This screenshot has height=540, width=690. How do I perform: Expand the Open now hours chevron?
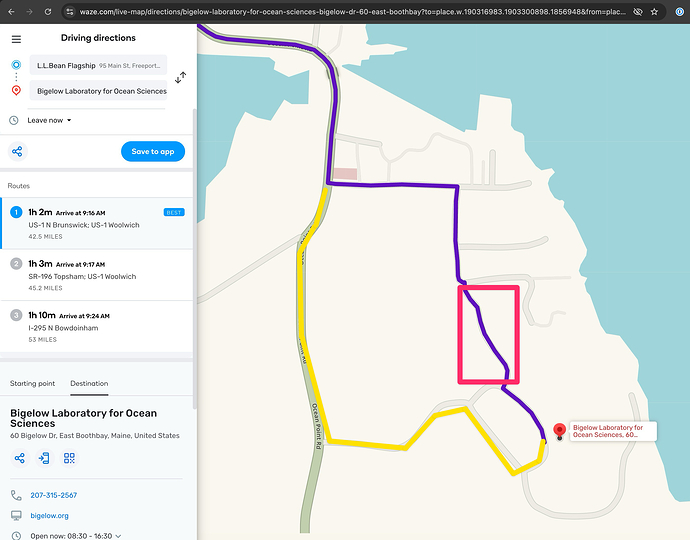tap(117, 536)
